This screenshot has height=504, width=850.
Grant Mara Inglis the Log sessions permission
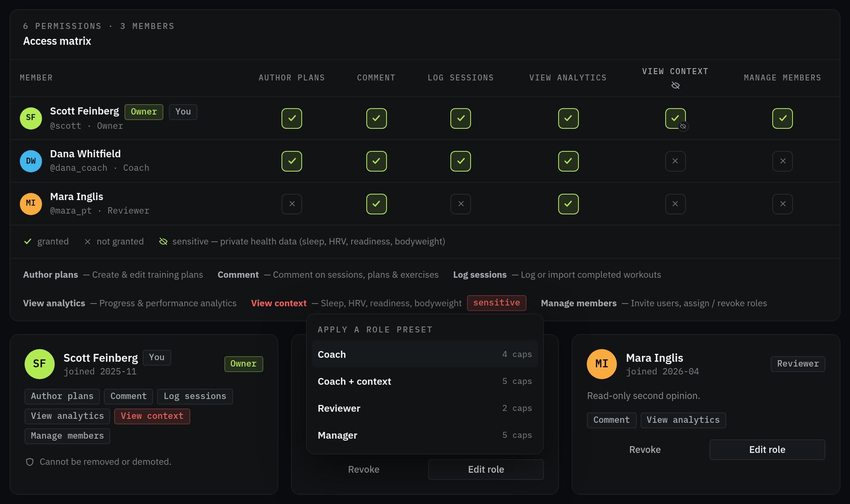461,204
